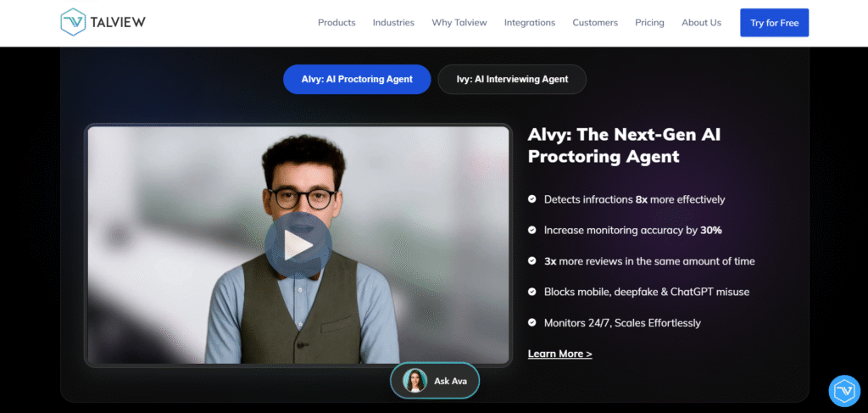Click text 'Monitors 24/7, Scales Effortlessly'
The height and width of the screenshot is (413, 868).
click(622, 323)
